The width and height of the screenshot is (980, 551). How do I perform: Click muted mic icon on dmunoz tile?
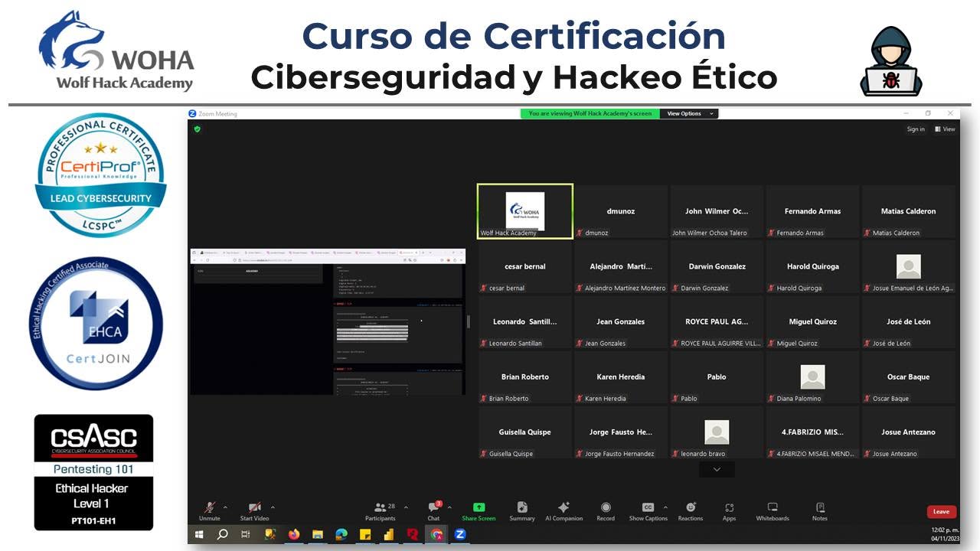click(580, 233)
